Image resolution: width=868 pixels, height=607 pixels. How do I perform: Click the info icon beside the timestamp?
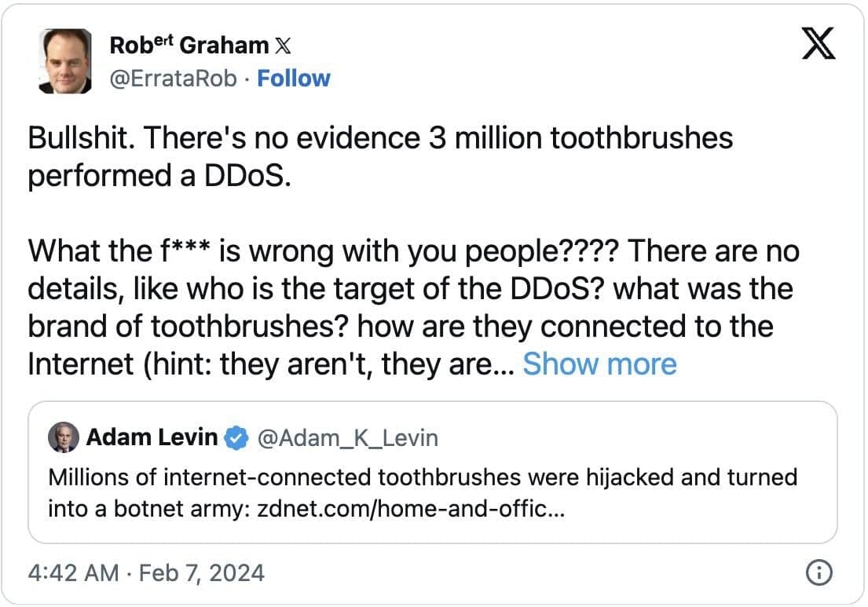point(819,572)
